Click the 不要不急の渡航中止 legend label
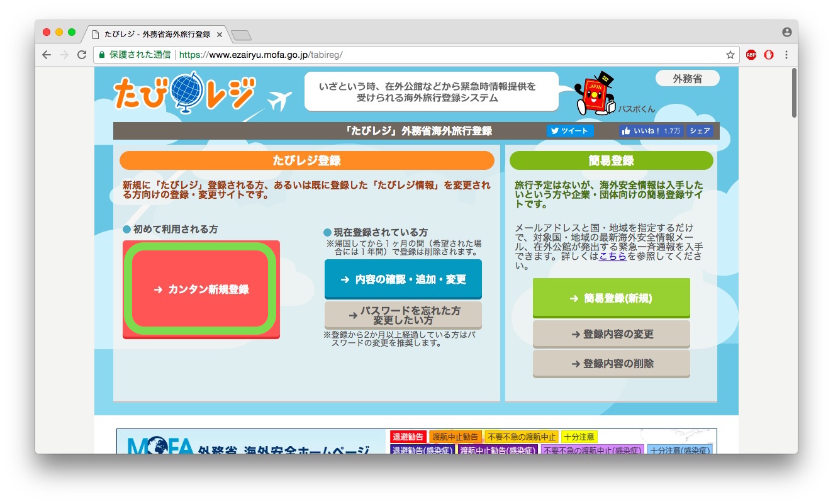The height and width of the screenshot is (504, 833). click(x=522, y=437)
